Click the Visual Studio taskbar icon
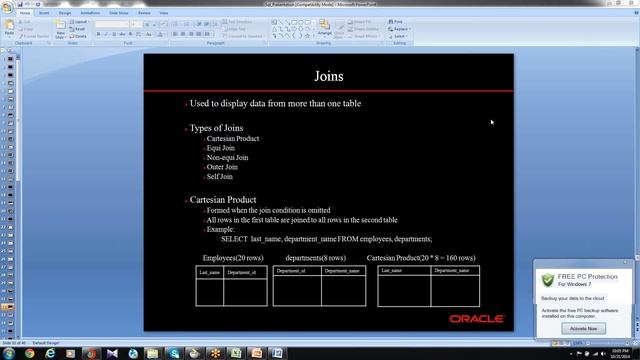Image resolution: width=640 pixels, height=360 pixels. pyautogui.click(x=111, y=353)
